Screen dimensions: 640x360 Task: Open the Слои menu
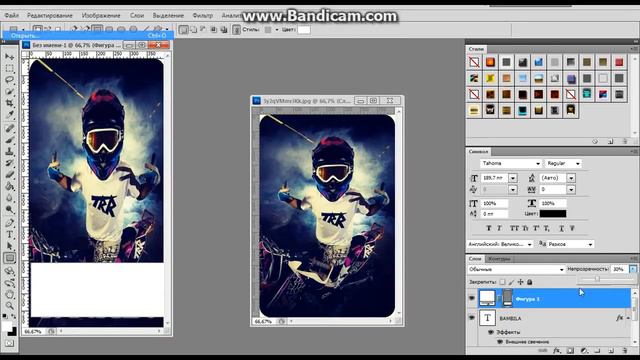(137, 16)
